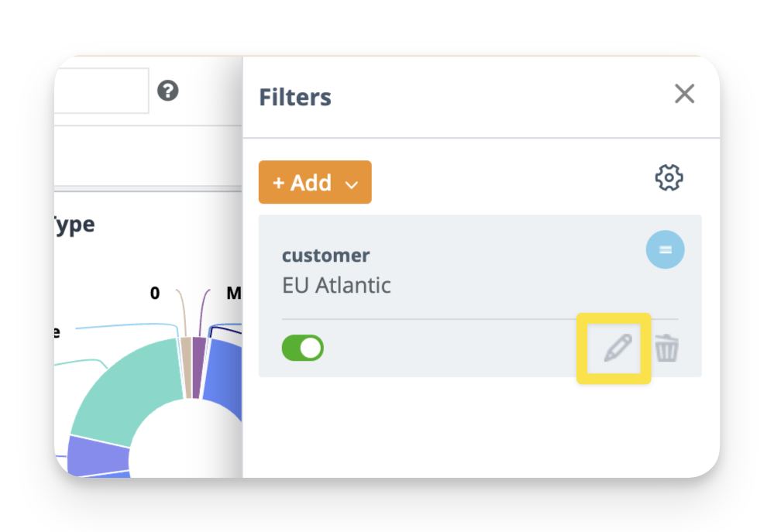Click the equals operator badge on filter
774x532 pixels.
pos(665,249)
